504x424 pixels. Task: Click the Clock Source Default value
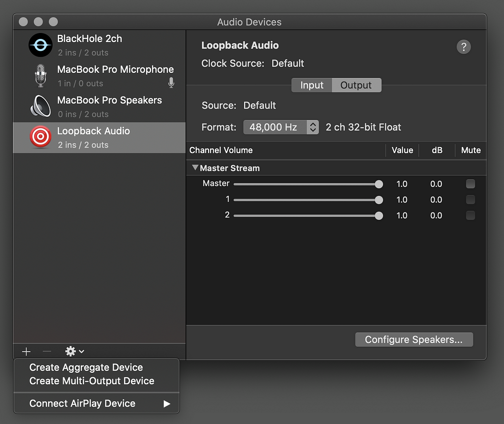tap(288, 63)
